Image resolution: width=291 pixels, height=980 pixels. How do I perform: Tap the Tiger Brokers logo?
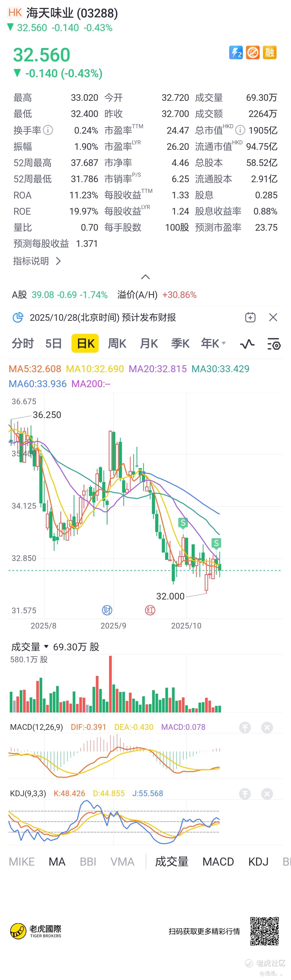(x=36, y=931)
